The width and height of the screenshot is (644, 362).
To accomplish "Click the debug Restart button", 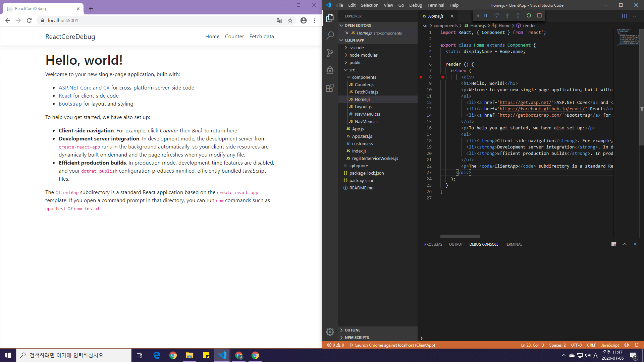I will [529, 15].
